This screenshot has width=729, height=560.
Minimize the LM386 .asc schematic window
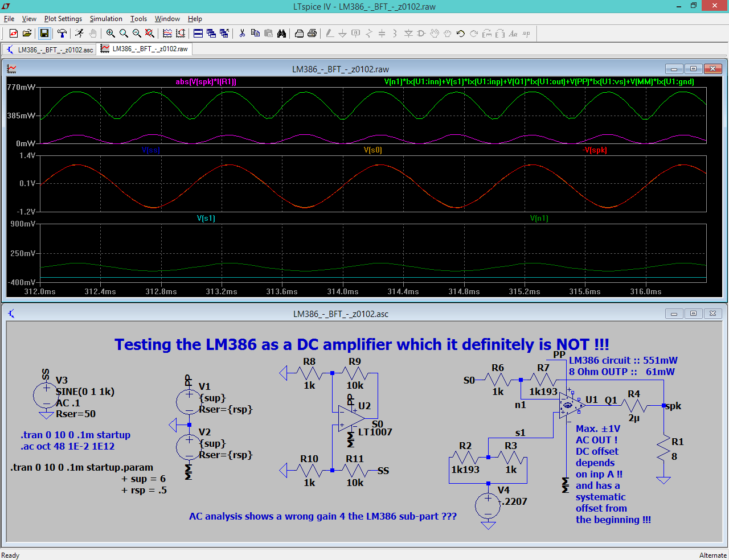tap(674, 314)
